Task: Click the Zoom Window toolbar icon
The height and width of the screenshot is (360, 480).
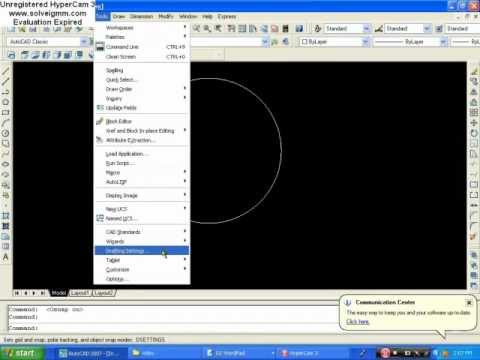Action: point(207,29)
